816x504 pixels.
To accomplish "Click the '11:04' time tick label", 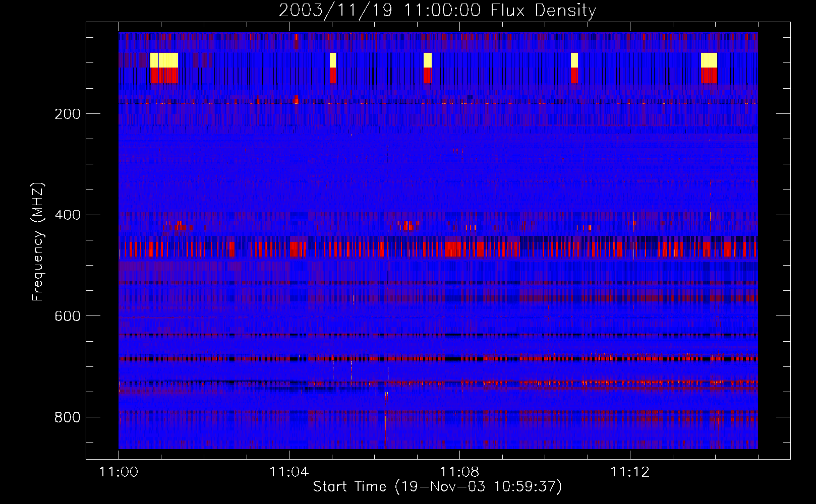I will (x=289, y=472).
